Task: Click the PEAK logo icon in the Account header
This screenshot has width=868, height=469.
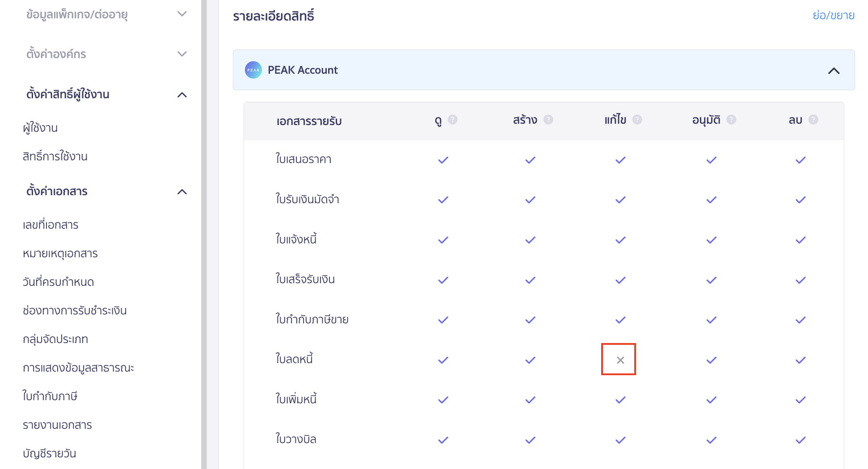Action: [253, 70]
